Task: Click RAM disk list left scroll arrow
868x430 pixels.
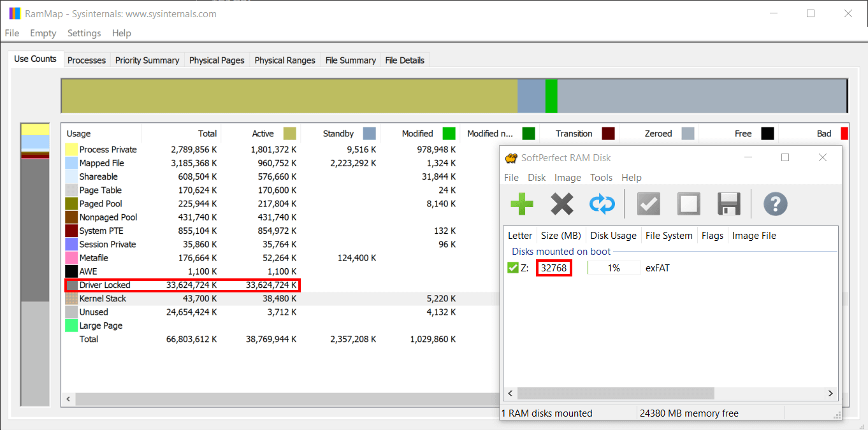Action: [x=510, y=394]
